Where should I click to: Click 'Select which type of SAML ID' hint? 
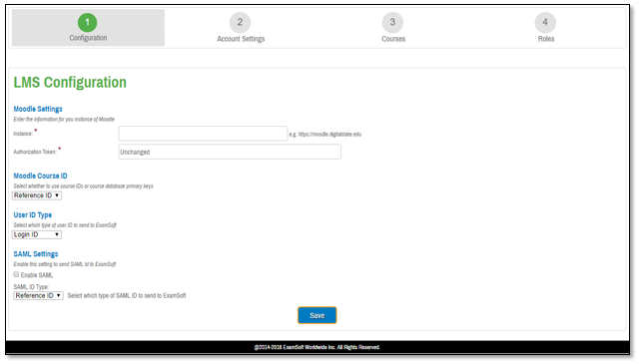tap(127, 295)
